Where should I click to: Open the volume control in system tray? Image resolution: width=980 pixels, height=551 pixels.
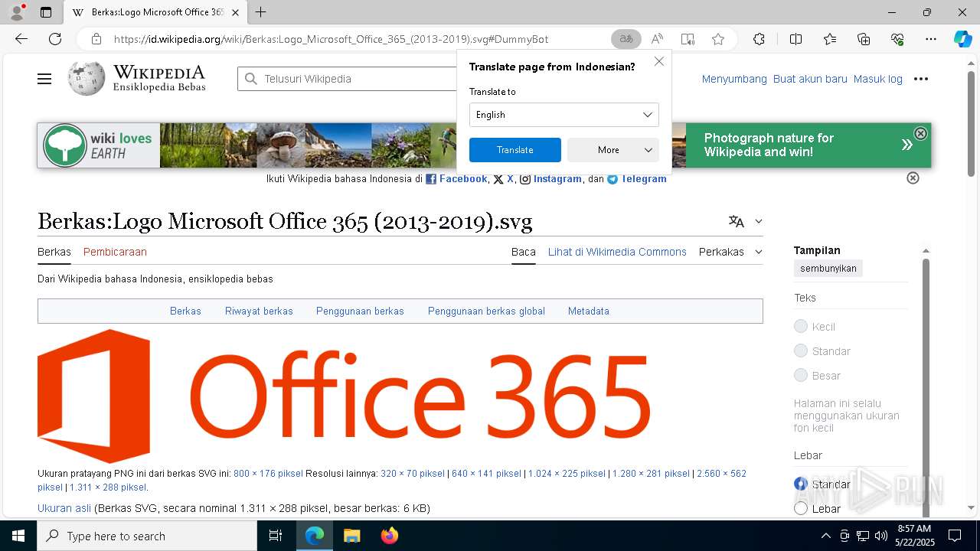pos(880,536)
